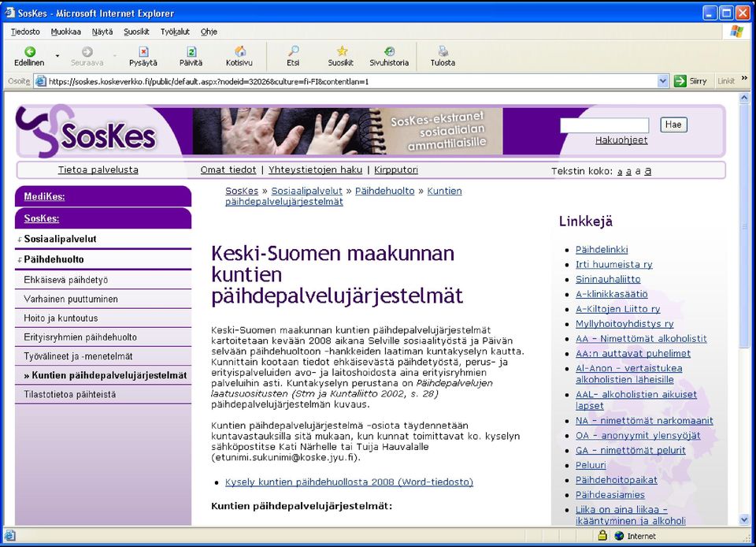Open Kysely kuntien päihdehuollosta 2008 Word link

[x=349, y=482]
